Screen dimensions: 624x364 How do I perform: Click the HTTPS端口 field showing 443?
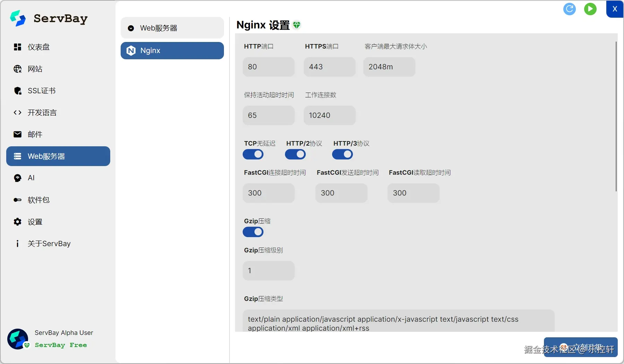(x=330, y=67)
